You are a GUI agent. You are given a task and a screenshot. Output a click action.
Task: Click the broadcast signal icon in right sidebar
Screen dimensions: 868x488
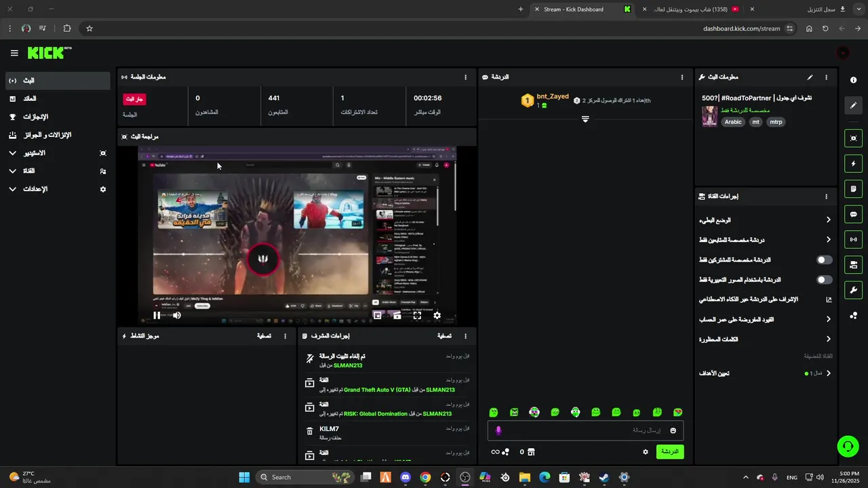(853, 239)
